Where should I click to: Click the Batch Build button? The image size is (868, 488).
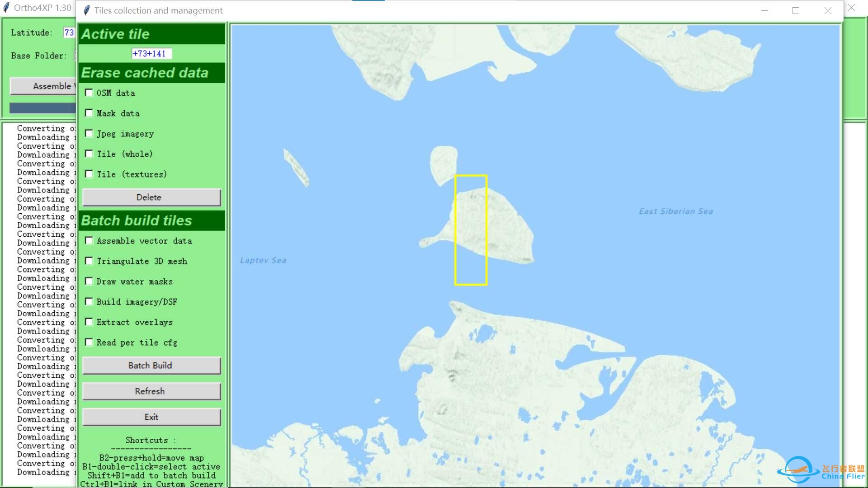tap(150, 365)
